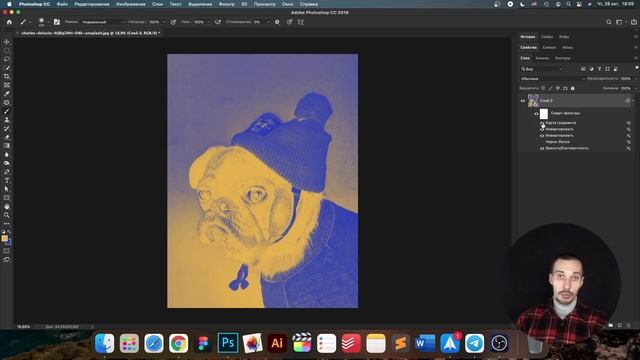
Task: Toggle Smart Filters visibility eye
Action: click(x=536, y=114)
